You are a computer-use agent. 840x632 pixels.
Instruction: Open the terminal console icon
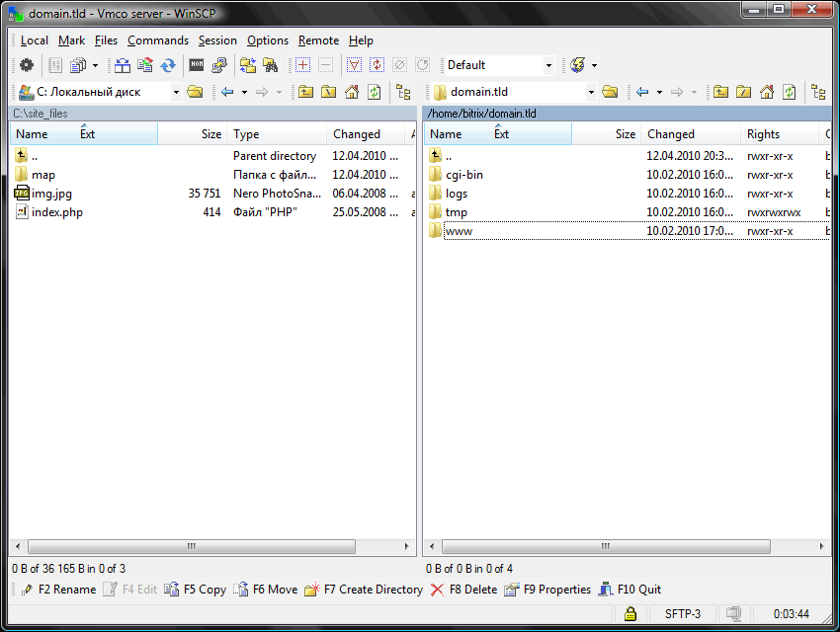197,65
